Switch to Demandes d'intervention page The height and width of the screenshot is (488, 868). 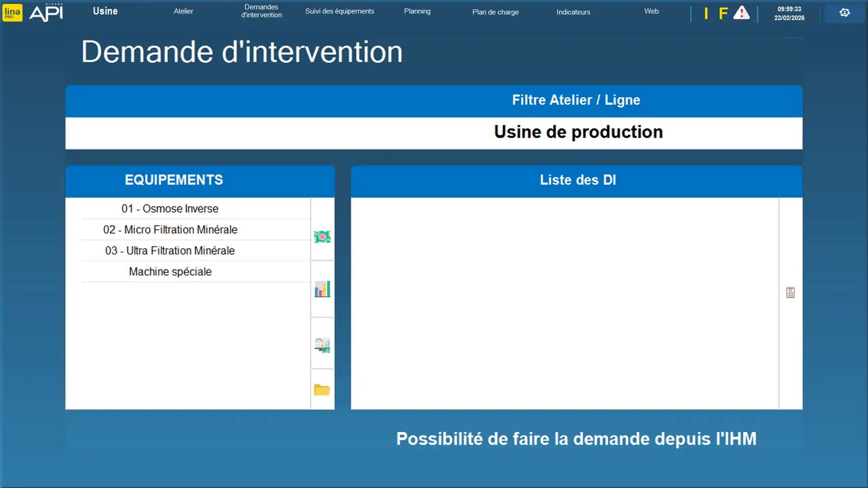[261, 11]
